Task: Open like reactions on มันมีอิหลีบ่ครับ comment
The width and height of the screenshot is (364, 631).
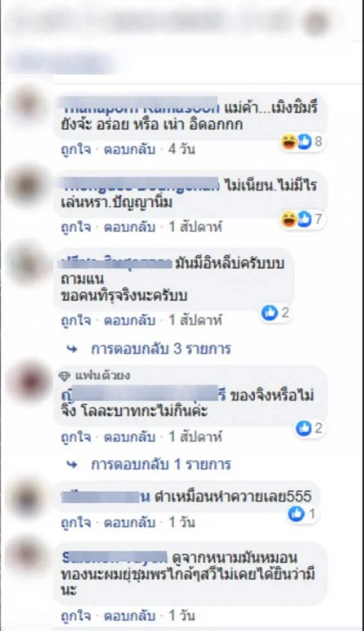Action: [276, 313]
